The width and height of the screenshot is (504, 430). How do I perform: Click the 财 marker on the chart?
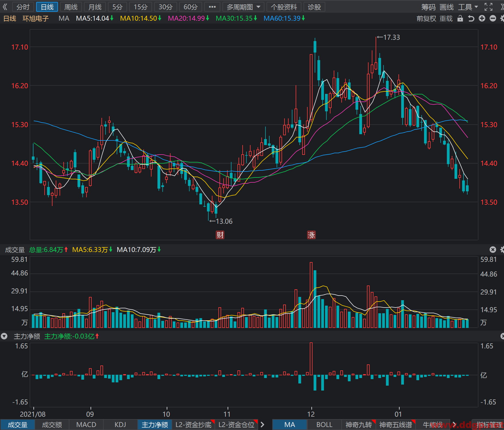(x=220, y=235)
